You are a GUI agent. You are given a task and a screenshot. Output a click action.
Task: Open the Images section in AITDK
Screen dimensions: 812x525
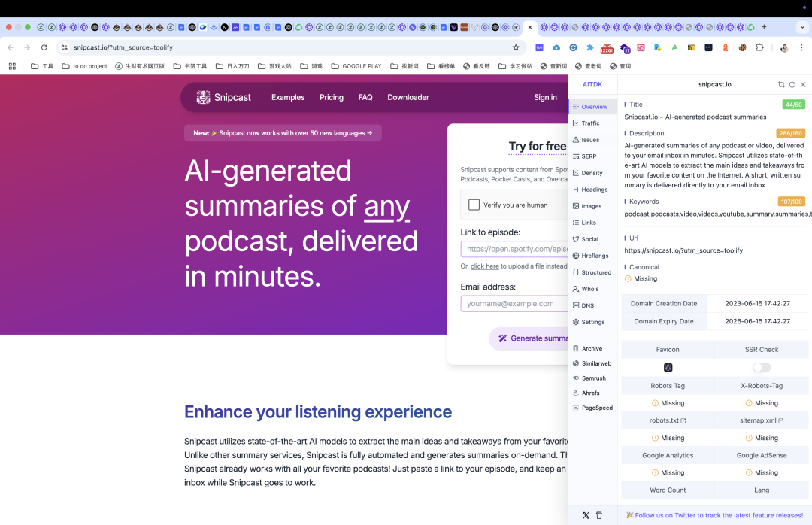[x=593, y=206]
